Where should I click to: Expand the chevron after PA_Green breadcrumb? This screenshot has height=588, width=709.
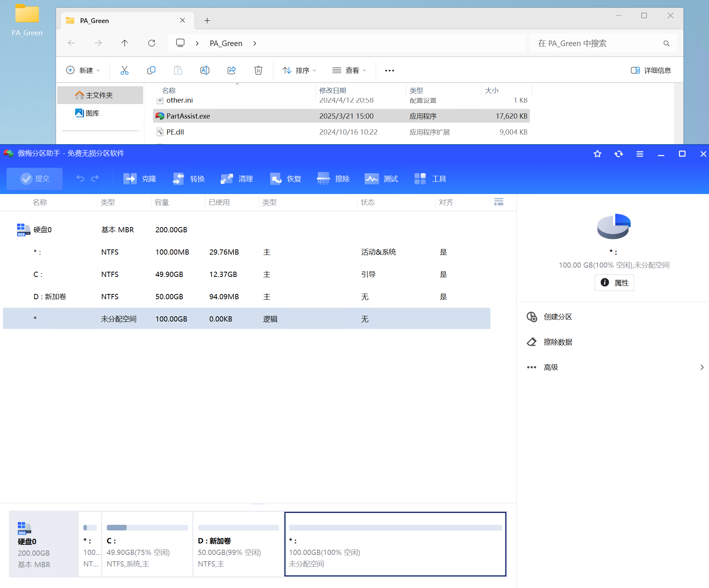point(255,43)
